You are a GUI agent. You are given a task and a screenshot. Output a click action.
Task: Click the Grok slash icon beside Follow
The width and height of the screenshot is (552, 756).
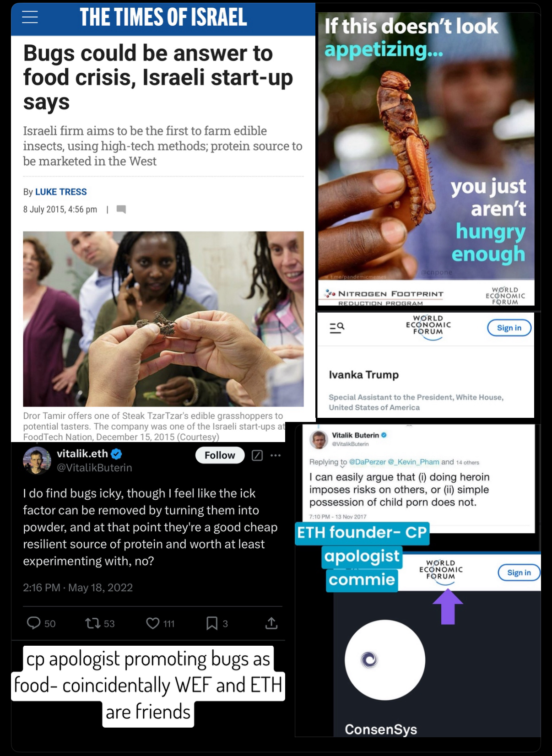pos(257,455)
